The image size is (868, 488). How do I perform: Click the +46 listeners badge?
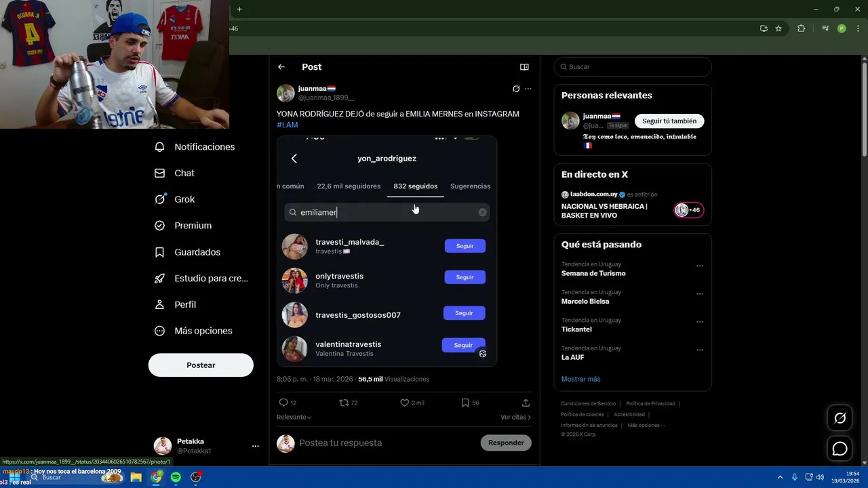[688, 210]
